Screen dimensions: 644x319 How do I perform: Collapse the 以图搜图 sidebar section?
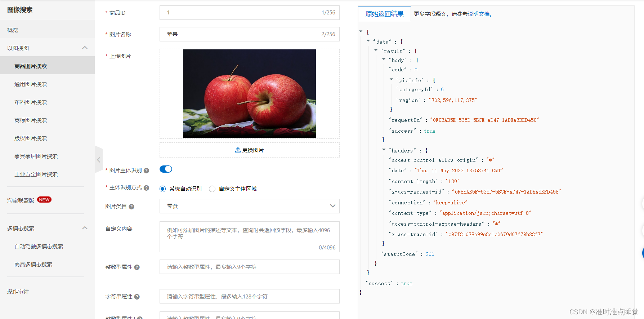[x=85, y=48]
